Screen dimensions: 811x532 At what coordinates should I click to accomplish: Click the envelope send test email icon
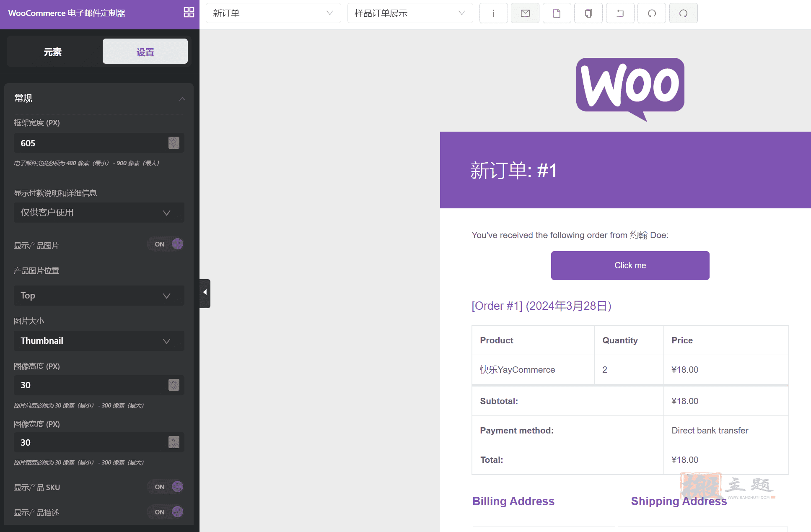[525, 13]
